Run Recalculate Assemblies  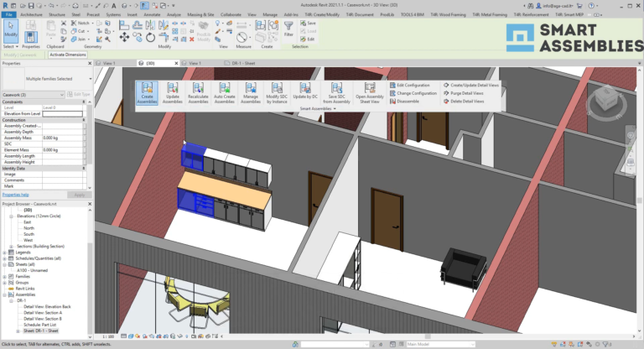[198, 93]
